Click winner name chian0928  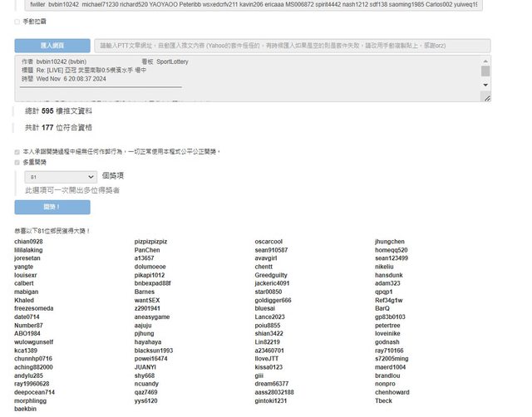click(28, 242)
